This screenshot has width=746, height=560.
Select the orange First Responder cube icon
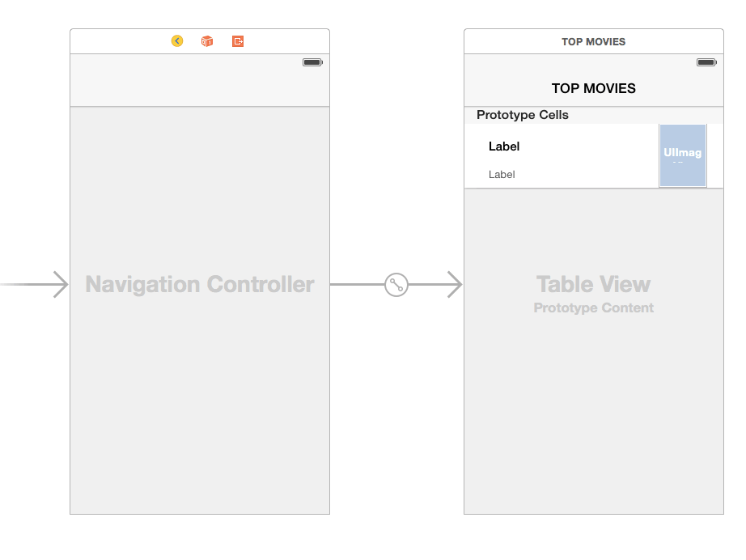point(207,41)
